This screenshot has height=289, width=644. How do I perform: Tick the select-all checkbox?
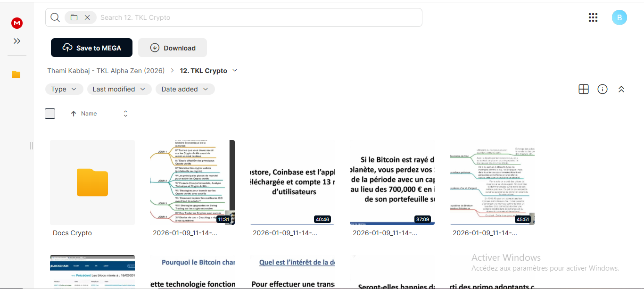tap(50, 114)
